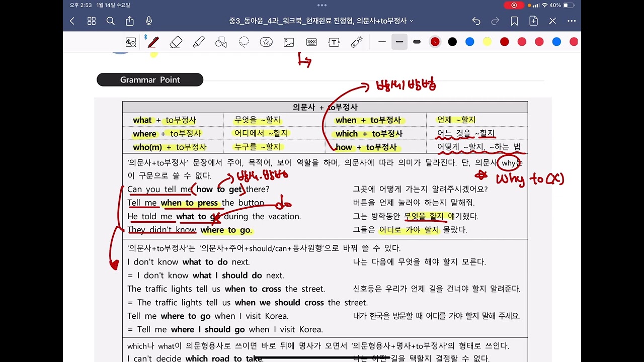Image resolution: width=644 pixels, height=362 pixels.
Task: Pick the yellow color swatch
Action: 487,42
